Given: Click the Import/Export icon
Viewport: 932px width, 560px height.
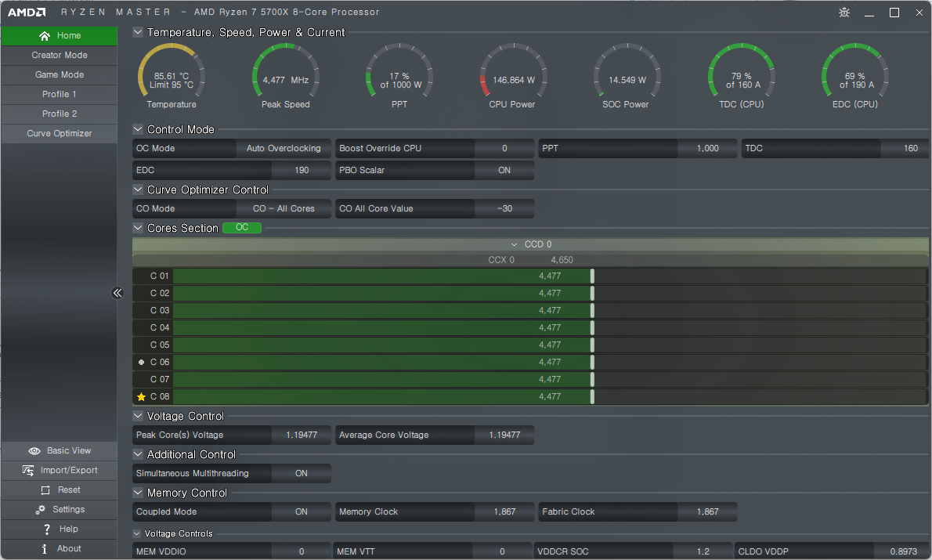Looking at the screenshot, I should pyautogui.click(x=28, y=470).
